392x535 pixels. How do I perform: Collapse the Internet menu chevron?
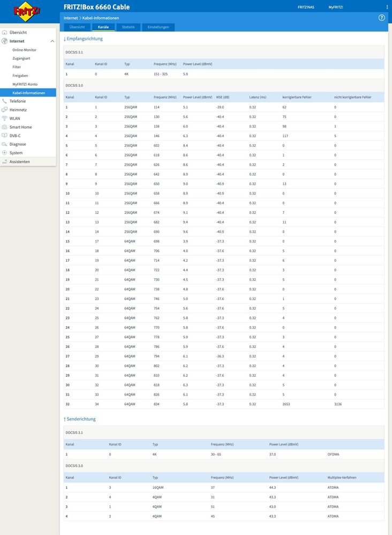pos(52,41)
